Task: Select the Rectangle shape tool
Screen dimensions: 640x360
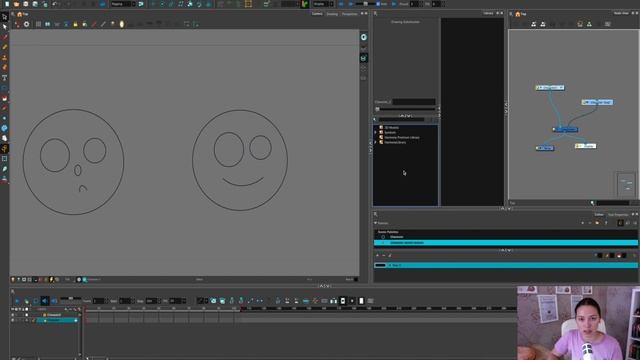Action: coord(4,88)
